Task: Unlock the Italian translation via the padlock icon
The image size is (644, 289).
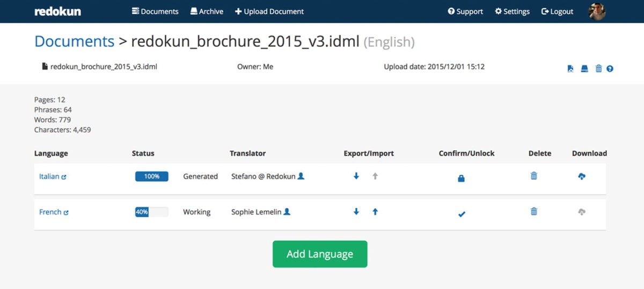Action: point(461,179)
